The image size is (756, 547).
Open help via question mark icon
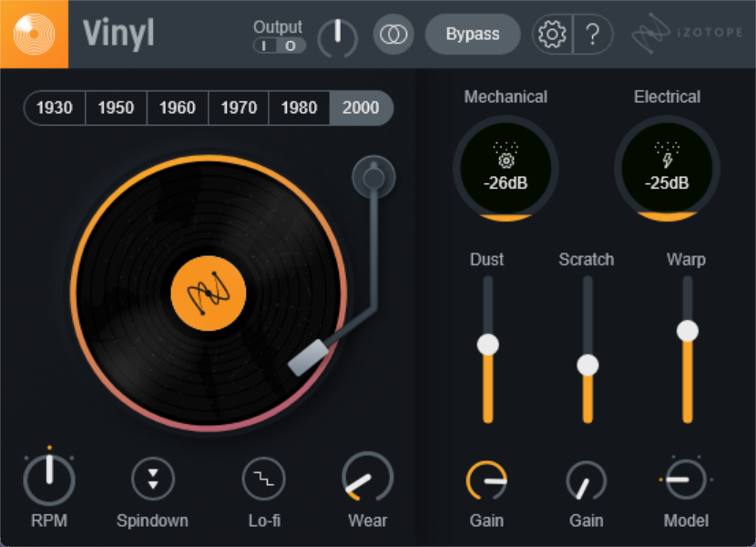tap(593, 35)
